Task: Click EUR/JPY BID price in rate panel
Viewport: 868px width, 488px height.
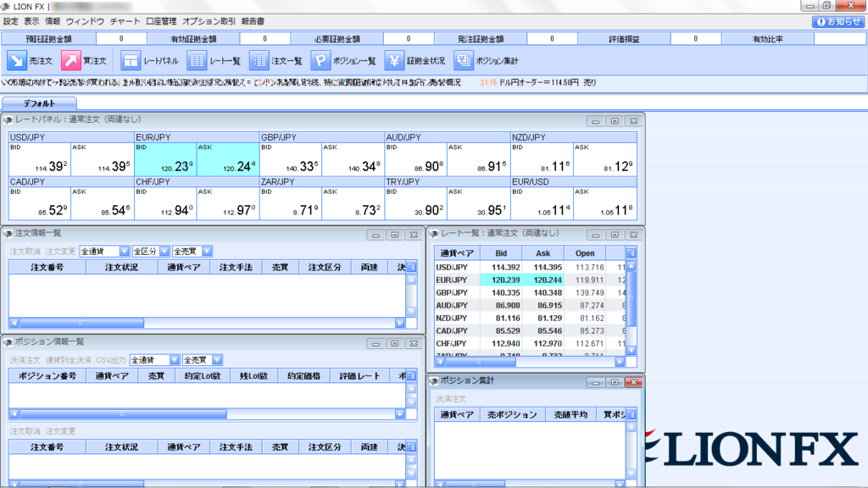Action: click(165, 158)
